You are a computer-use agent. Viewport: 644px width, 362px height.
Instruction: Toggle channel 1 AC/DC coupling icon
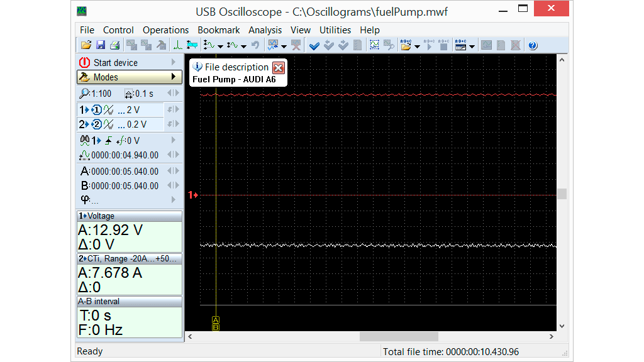pyautogui.click(x=108, y=110)
